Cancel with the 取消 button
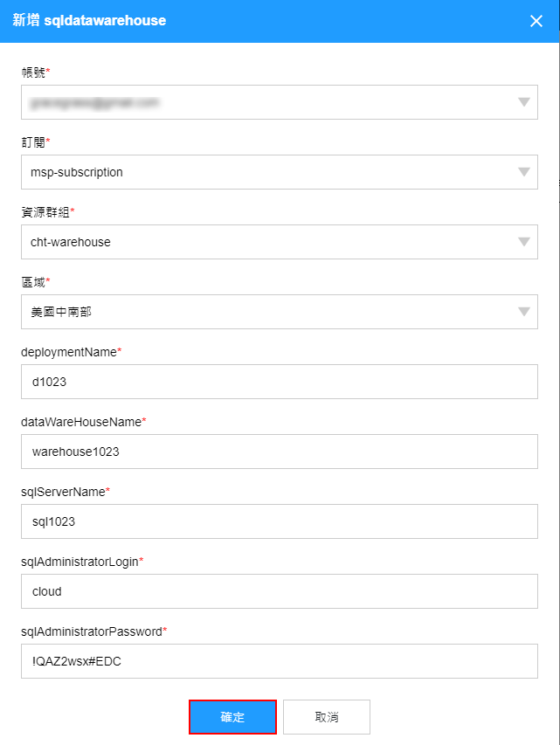560x745 pixels. [x=327, y=717]
